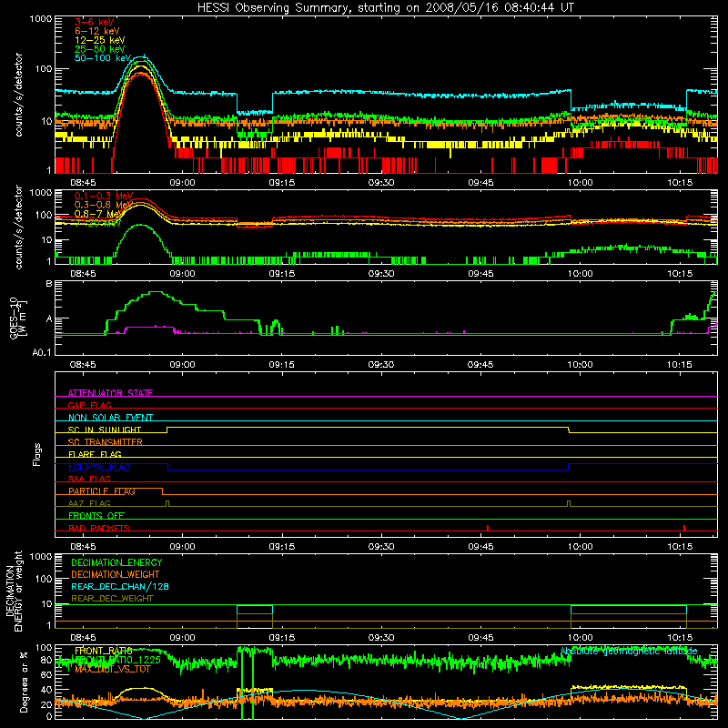Pick the "FLARE_FLAG" flag label
This screenshot has width=728, height=728.
pos(95,454)
